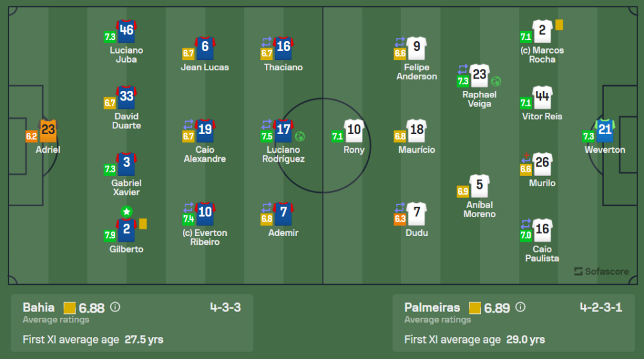Click the star icon above Gilberto

(x=126, y=211)
